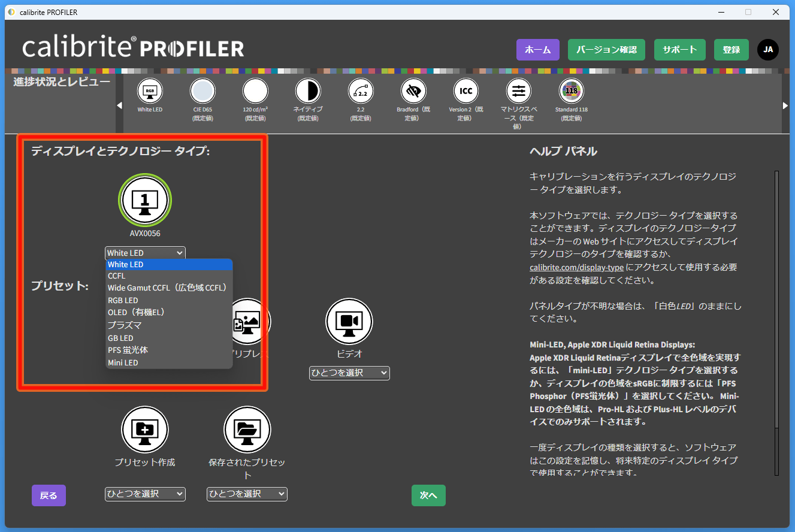Click the 進捗状況とレビュー heading
The width and height of the screenshot is (795, 532).
click(62, 82)
